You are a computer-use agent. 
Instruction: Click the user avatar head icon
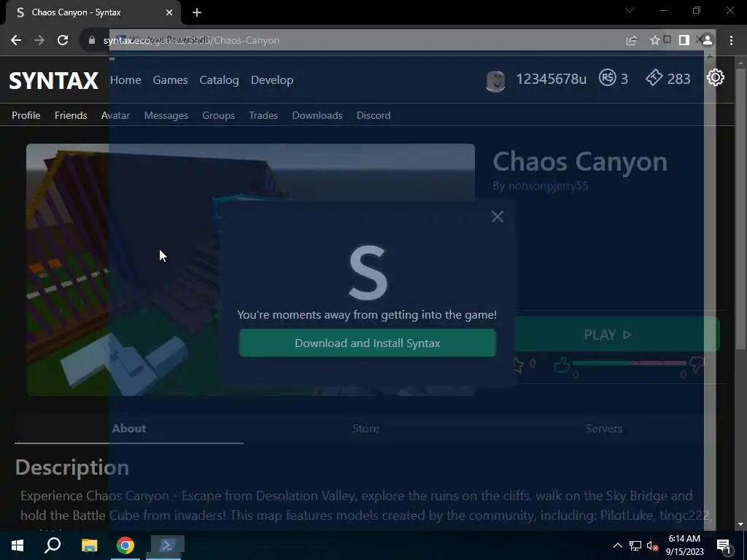pyautogui.click(x=495, y=81)
